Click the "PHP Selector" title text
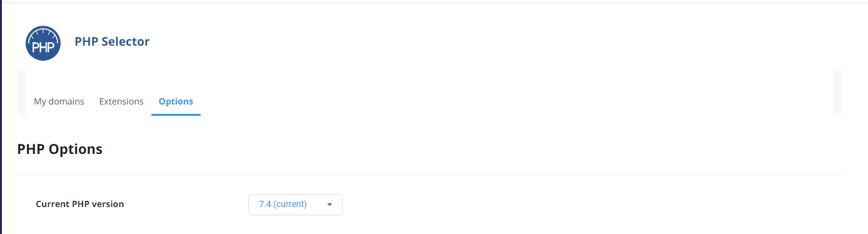This screenshot has width=868, height=234. [112, 42]
